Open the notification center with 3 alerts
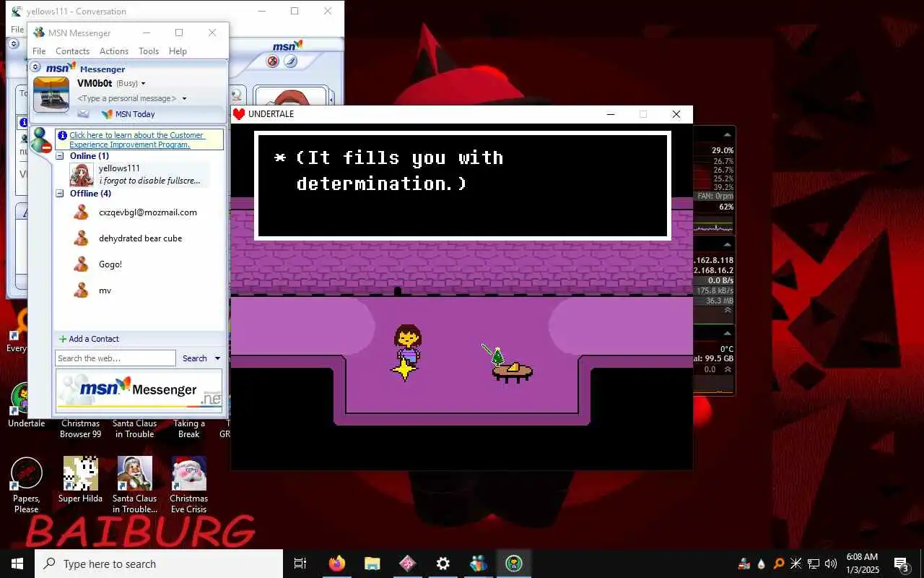924x578 pixels. click(x=901, y=564)
